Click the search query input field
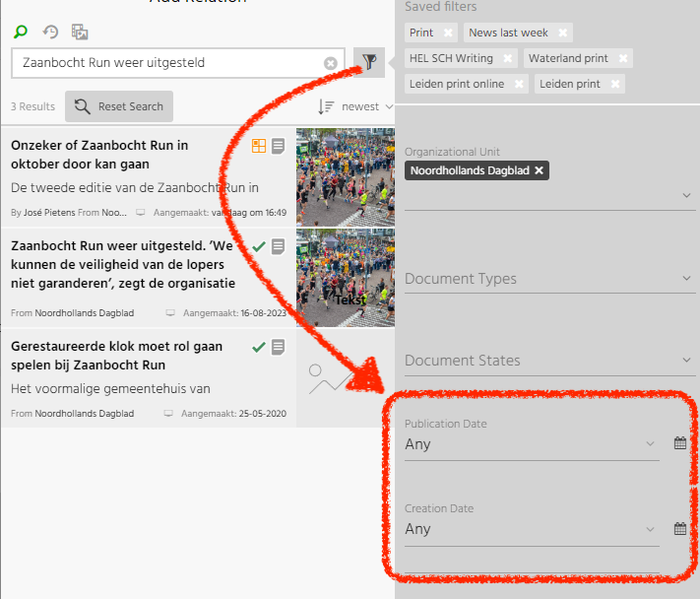This screenshot has width=700, height=599. point(167,63)
